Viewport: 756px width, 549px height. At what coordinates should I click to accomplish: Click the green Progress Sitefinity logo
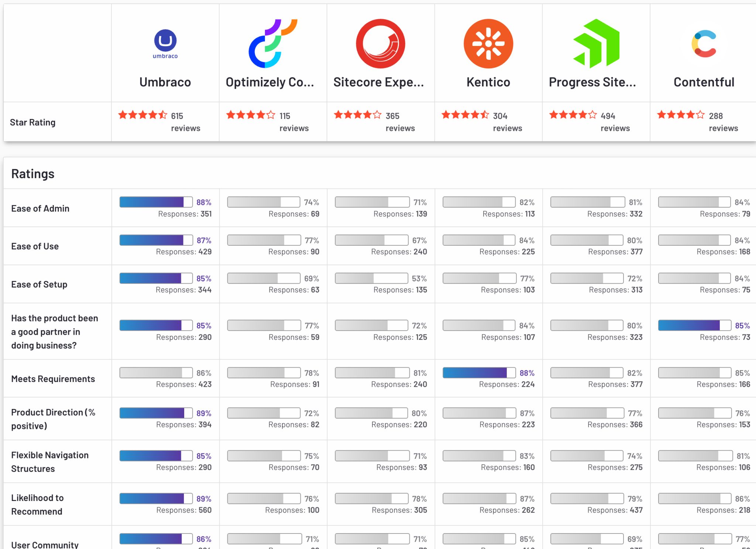[596, 44]
